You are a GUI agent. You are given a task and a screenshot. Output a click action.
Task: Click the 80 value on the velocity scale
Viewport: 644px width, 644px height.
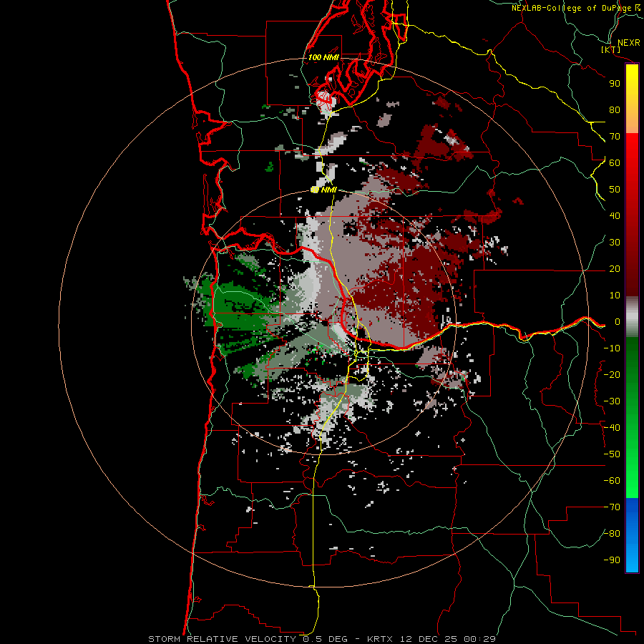[615, 110]
